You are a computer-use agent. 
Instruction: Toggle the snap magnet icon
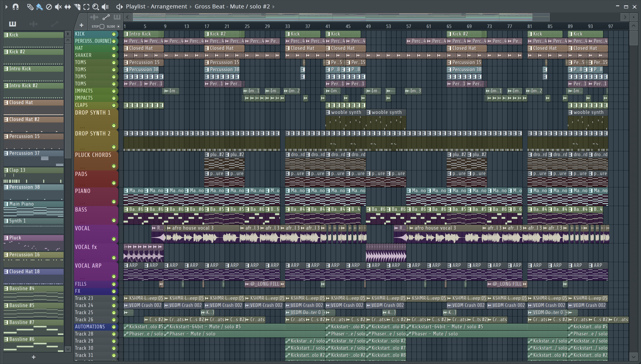16,7
